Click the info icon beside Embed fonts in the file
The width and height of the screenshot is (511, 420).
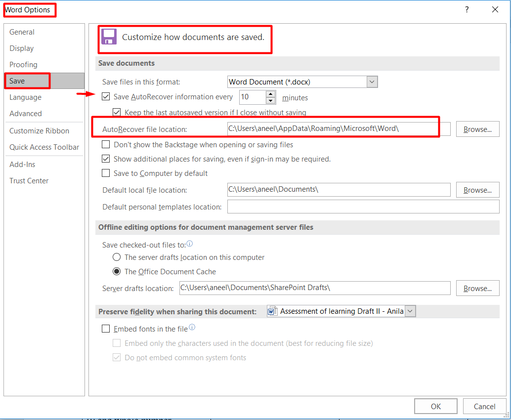click(x=192, y=327)
